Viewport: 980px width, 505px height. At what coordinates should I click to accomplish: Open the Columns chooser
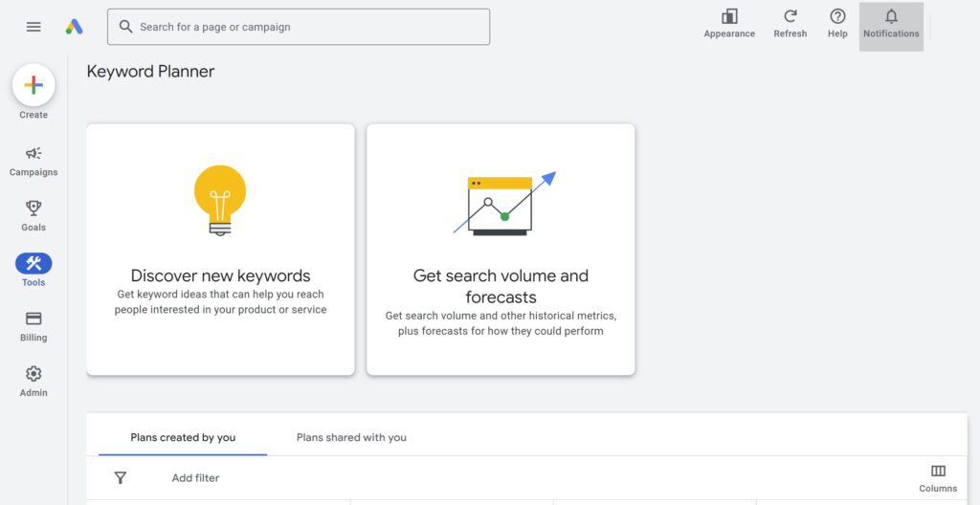point(938,479)
